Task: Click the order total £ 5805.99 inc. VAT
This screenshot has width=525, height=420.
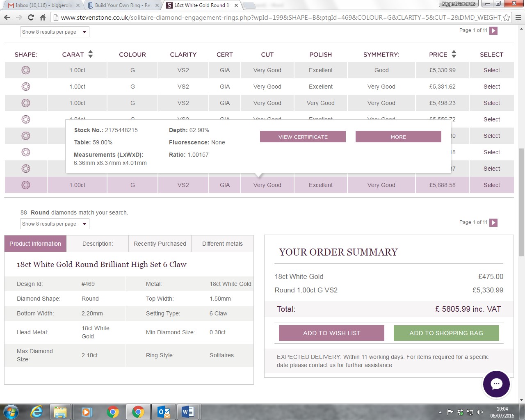Action: [x=468, y=309]
